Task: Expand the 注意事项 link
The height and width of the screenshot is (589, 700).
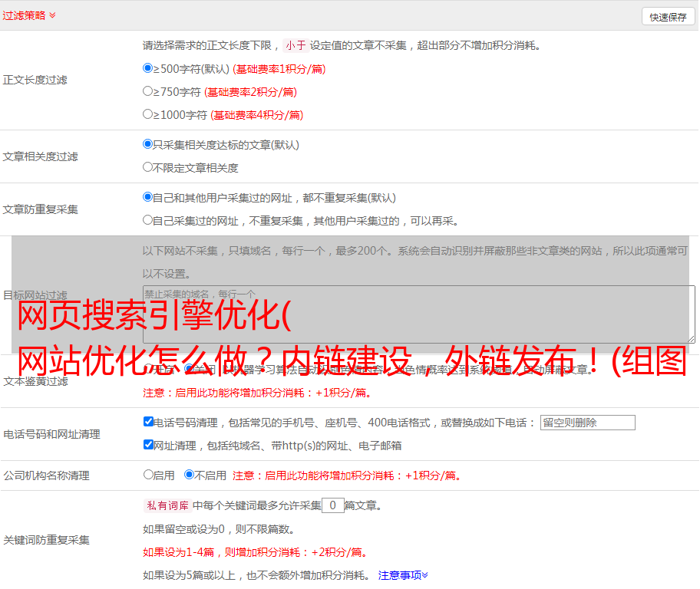Action: pos(403,576)
